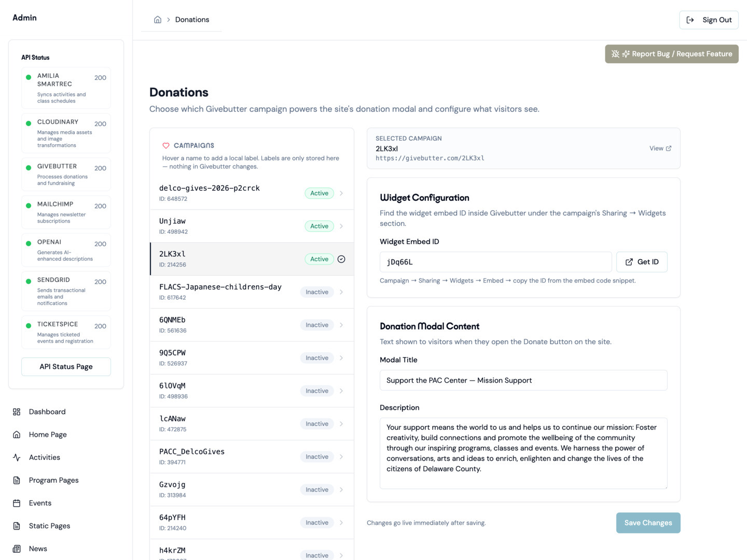Open the API Status Page button

tap(66, 367)
